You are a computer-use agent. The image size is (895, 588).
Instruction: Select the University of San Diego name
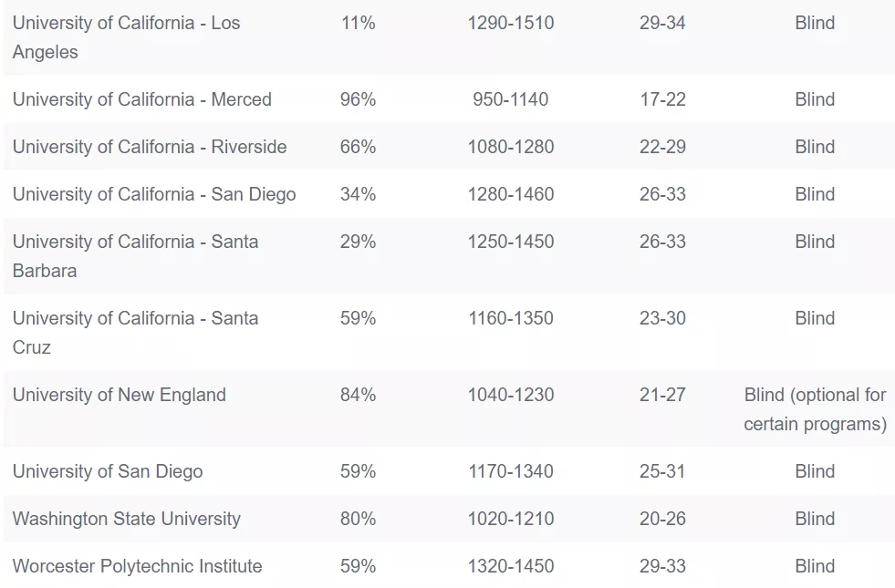point(108,471)
